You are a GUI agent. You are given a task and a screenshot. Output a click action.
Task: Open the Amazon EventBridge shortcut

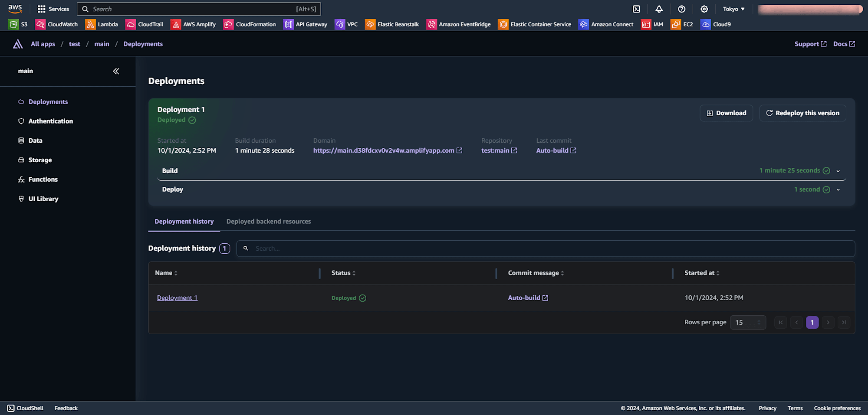pyautogui.click(x=459, y=24)
